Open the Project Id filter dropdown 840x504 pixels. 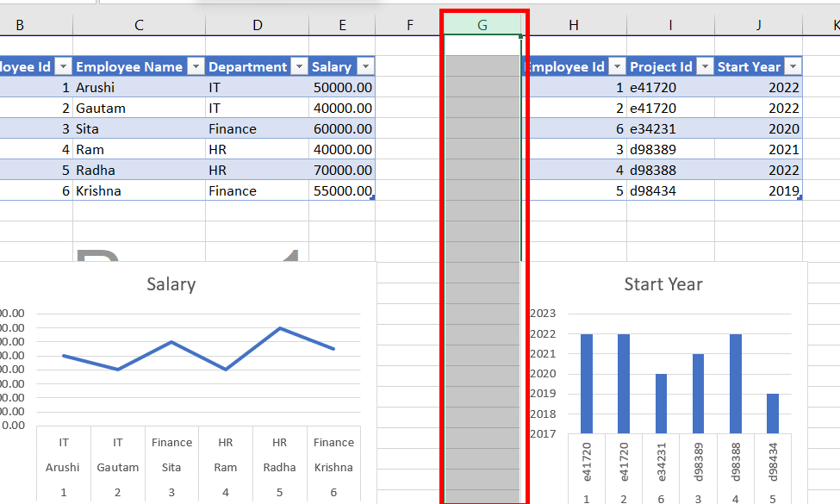705,66
